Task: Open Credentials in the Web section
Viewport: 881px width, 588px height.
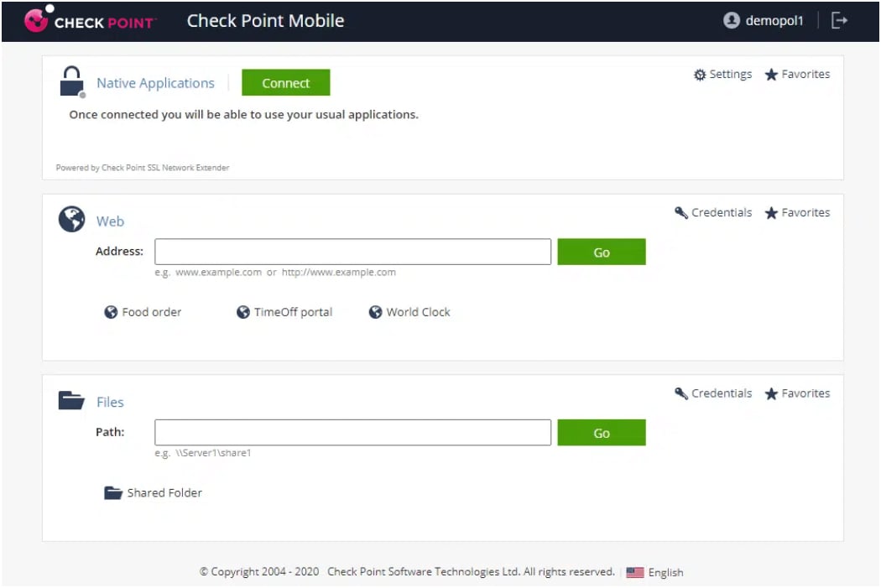Action: [x=712, y=212]
